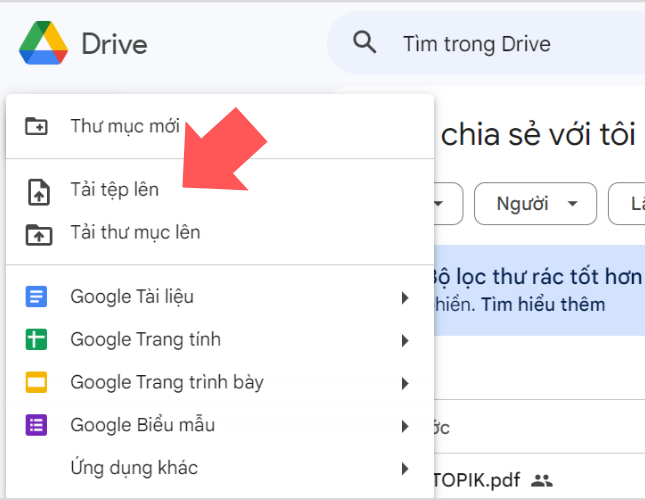Open Ứng dụng khác menu entry
This screenshot has width=645, height=500.
[x=134, y=468]
